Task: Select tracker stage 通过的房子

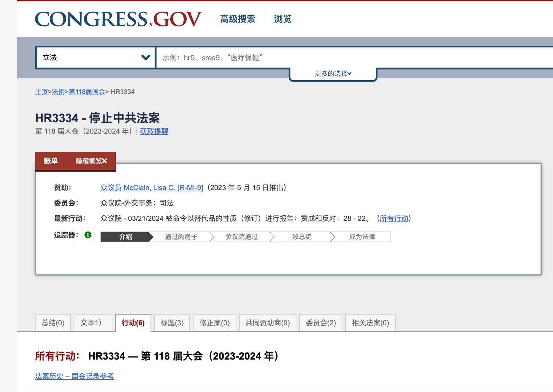Action: point(181,237)
